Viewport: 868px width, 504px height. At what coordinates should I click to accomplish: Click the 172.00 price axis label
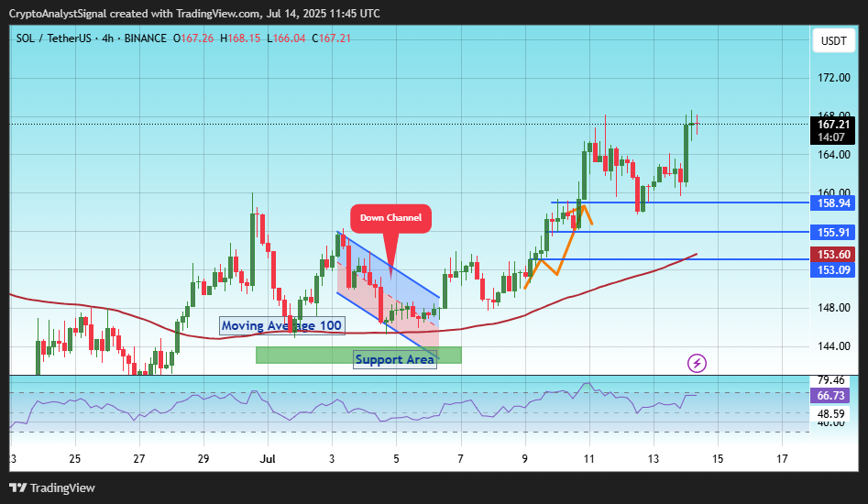click(834, 78)
